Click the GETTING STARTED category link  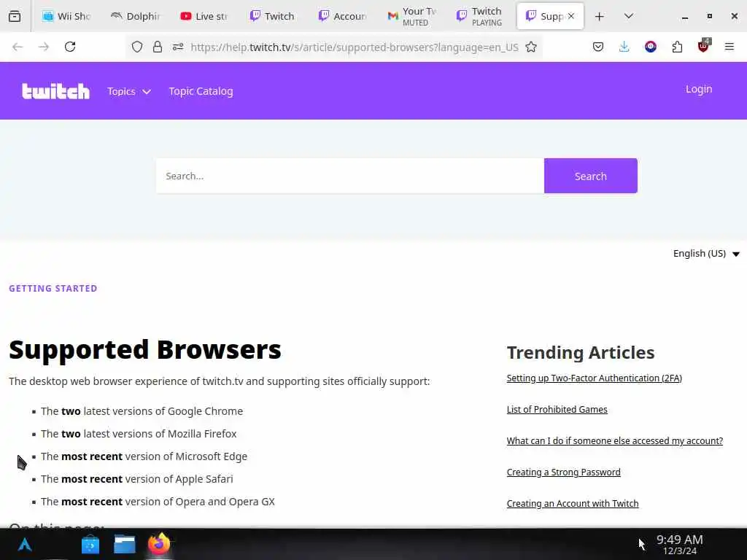pos(53,288)
